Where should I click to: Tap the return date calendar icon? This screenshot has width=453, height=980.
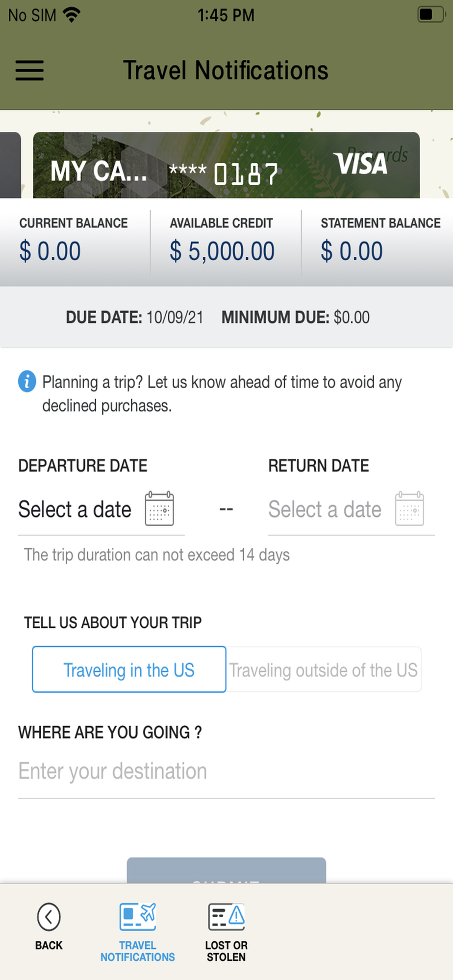pos(409,509)
